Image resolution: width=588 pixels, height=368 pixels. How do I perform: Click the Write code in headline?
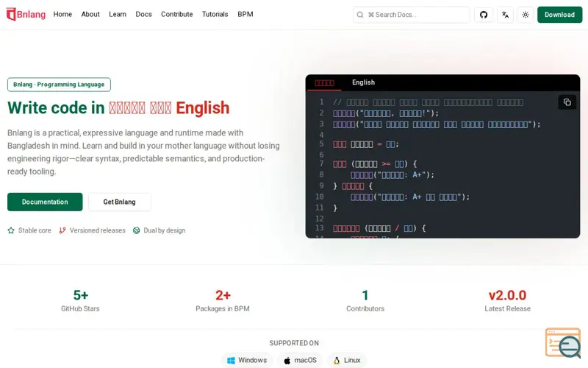[x=118, y=107]
